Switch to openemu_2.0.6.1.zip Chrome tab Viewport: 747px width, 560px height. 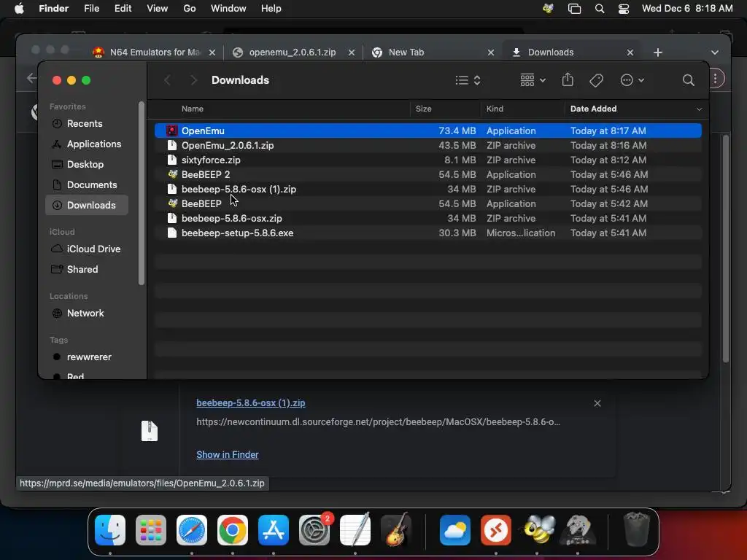pyautogui.click(x=293, y=52)
